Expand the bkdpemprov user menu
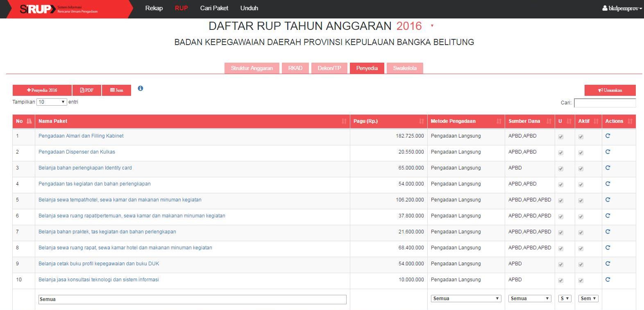The width and height of the screenshot is (644, 310). click(x=621, y=8)
